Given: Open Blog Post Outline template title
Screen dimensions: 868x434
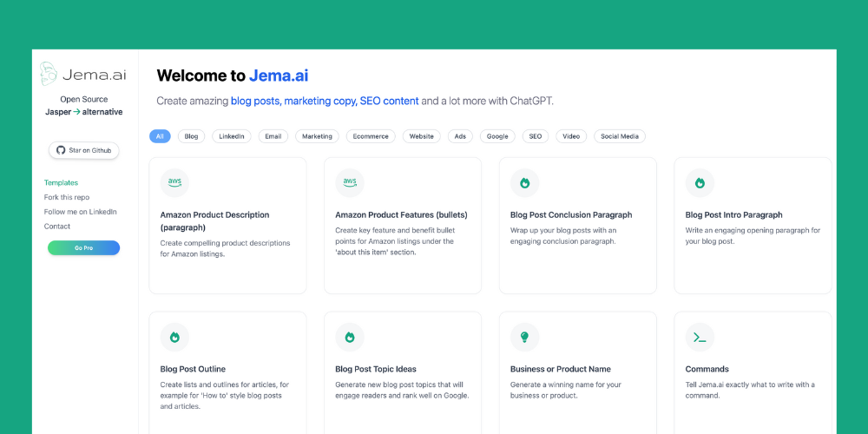Looking at the screenshot, I should click(193, 369).
